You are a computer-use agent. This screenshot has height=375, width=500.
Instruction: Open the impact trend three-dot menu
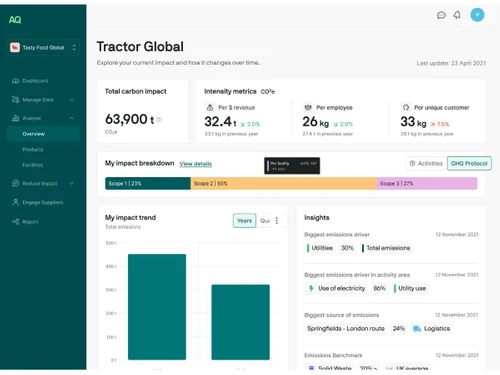pyautogui.click(x=277, y=221)
